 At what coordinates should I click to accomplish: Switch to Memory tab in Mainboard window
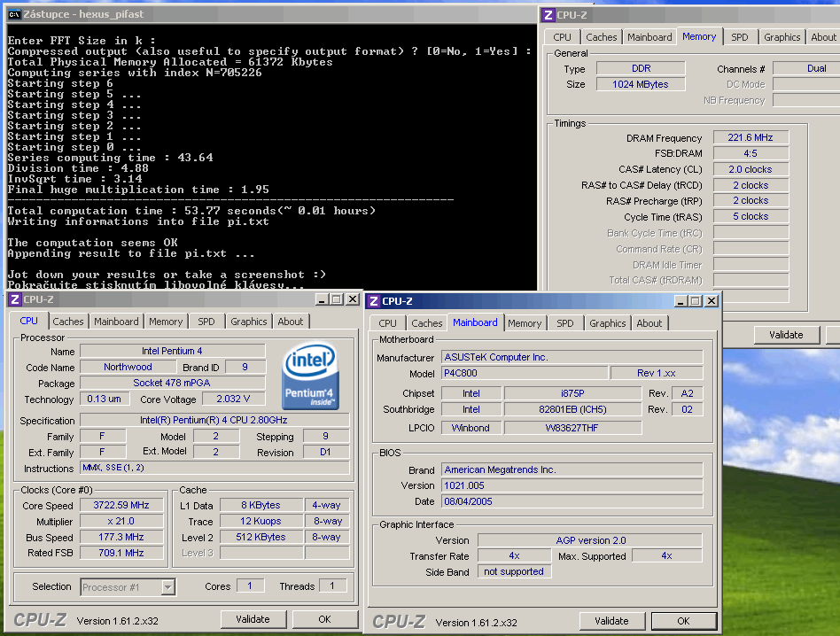click(x=525, y=322)
